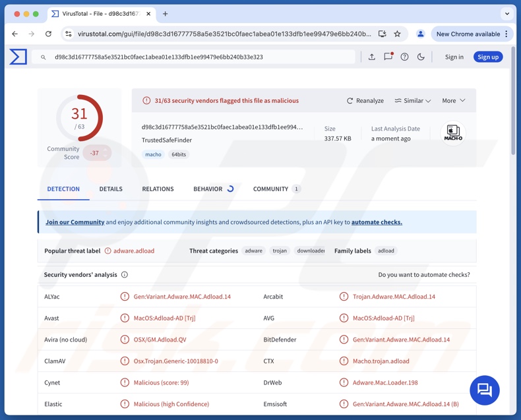Click the trojan threat category chip

(x=280, y=251)
